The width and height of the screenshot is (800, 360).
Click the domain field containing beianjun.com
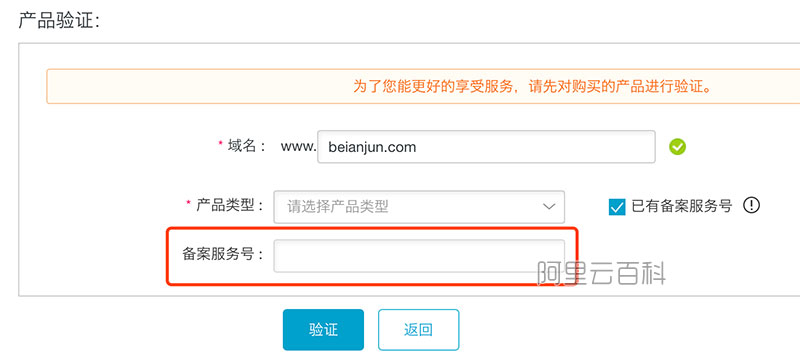pyautogui.click(x=486, y=147)
